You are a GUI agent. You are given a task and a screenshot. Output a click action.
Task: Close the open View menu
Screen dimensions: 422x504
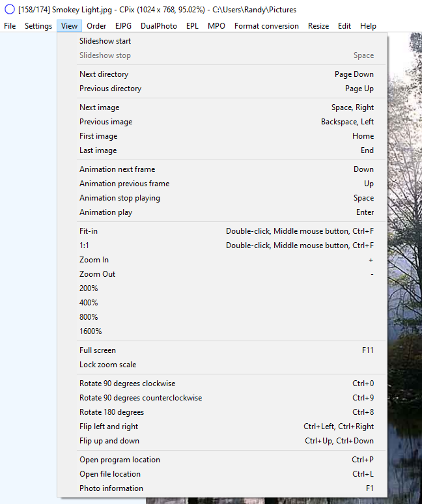pyautogui.click(x=69, y=26)
